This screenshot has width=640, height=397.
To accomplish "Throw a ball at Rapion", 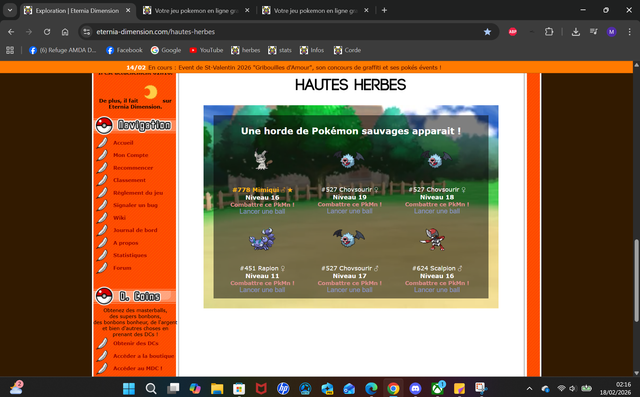I will click(x=262, y=290).
